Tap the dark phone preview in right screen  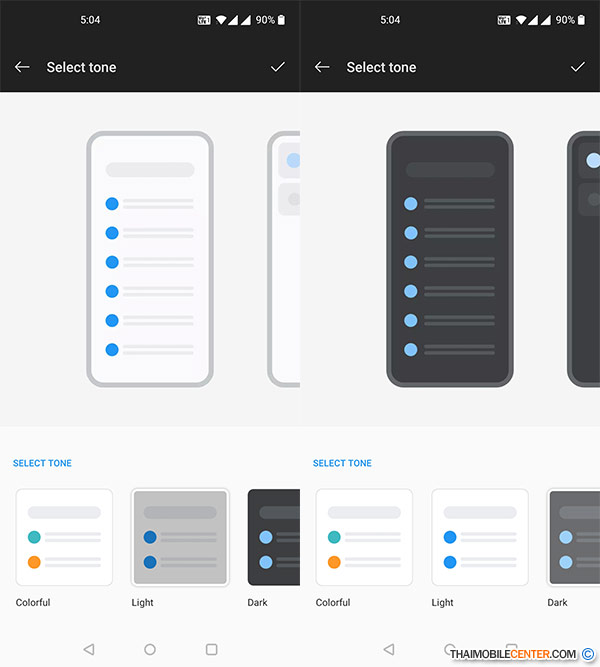[x=450, y=259]
